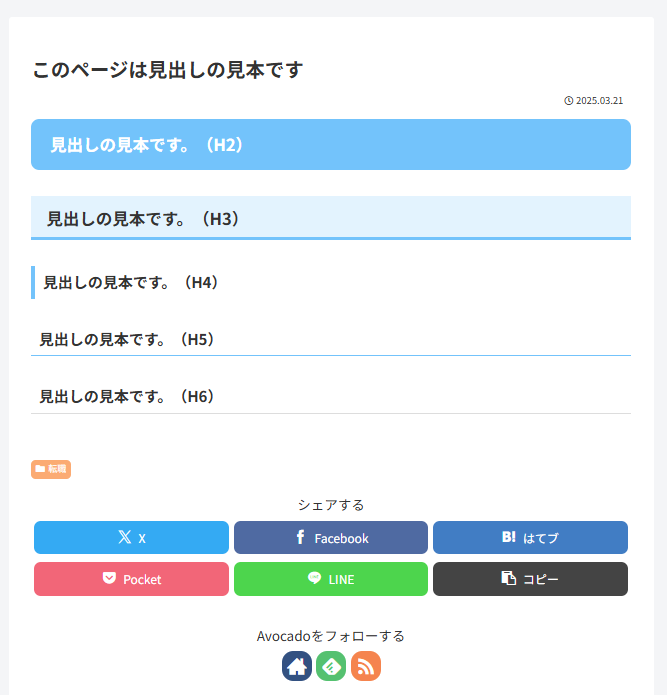This screenshot has width=667, height=695.
Task: Follow via the green Feedly icon
Action: (x=331, y=666)
